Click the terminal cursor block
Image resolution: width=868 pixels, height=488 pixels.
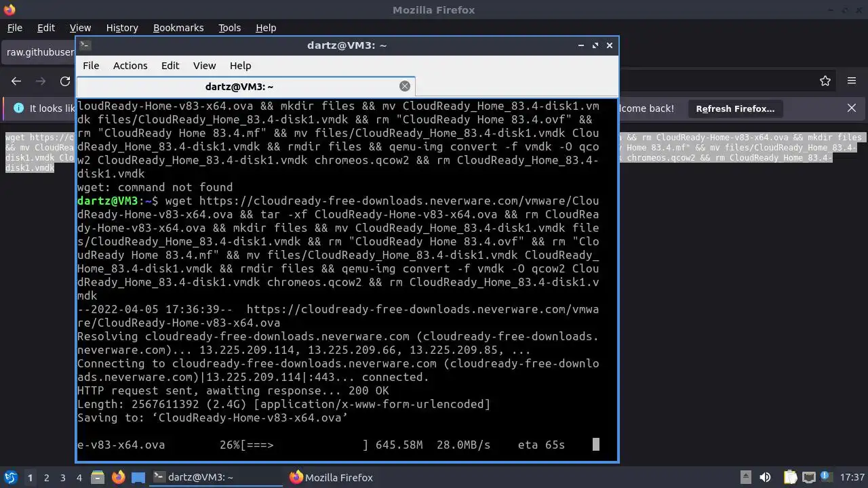tap(596, 445)
